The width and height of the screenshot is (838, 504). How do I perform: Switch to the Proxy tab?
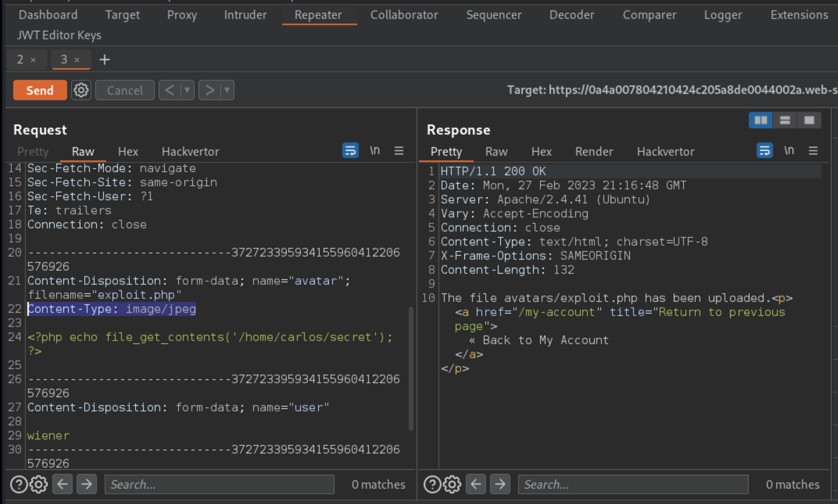[182, 15]
